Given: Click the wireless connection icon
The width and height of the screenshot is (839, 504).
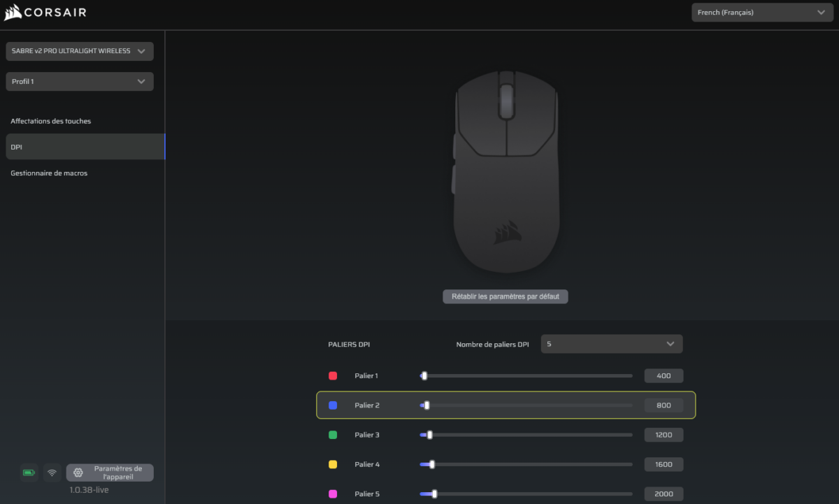Looking at the screenshot, I should click(x=52, y=473).
